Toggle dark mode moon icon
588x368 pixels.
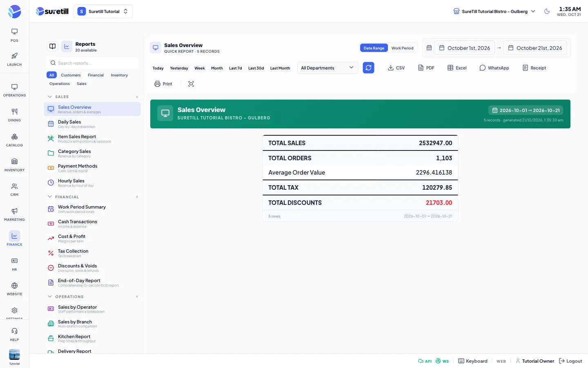pyautogui.click(x=547, y=11)
